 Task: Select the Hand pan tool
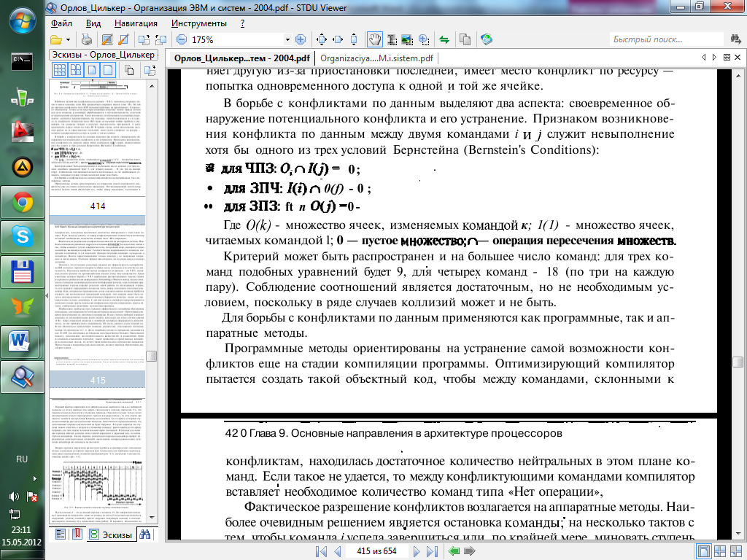pos(375,39)
